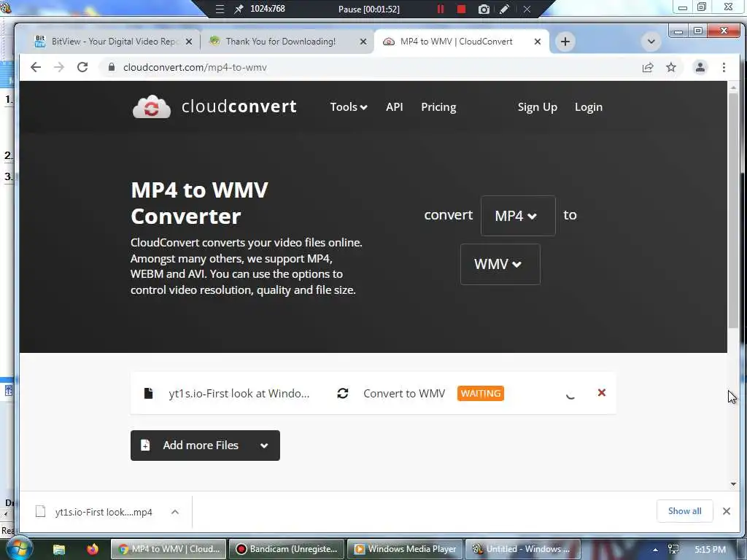
Task: Open the Chrome profile avatar
Action: (x=700, y=67)
